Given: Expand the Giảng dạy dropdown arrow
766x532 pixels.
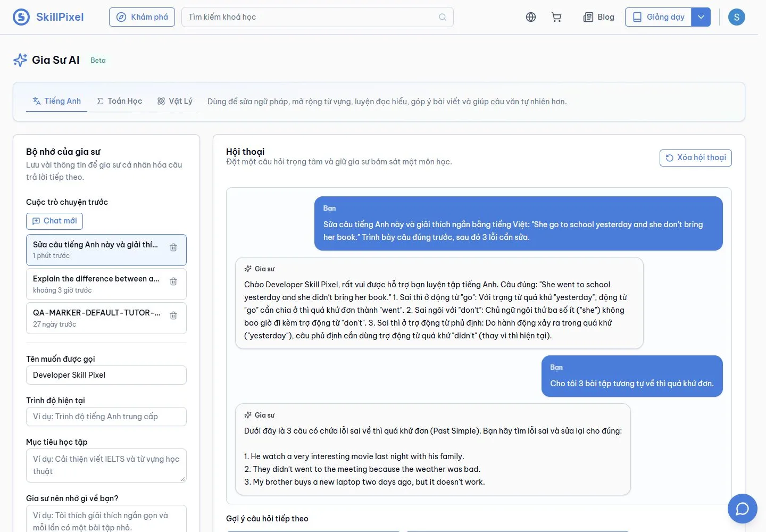Looking at the screenshot, I should (701, 17).
